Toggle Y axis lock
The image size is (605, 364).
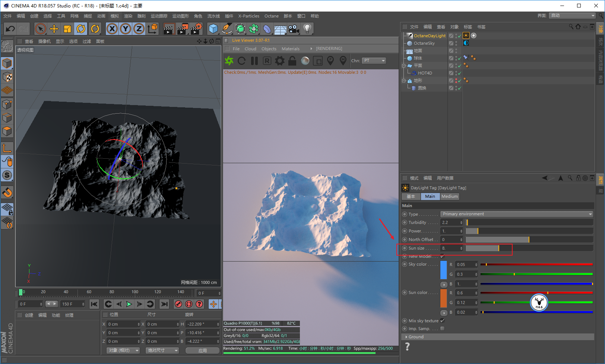click(126, 29)
